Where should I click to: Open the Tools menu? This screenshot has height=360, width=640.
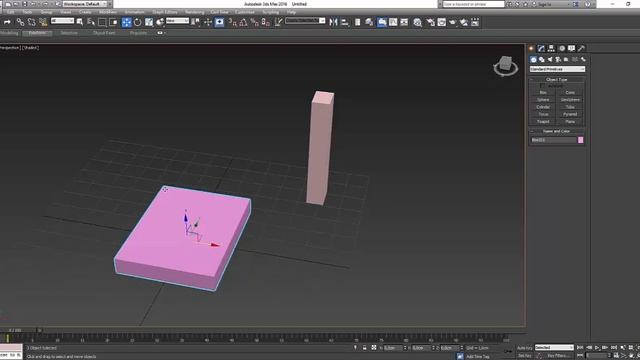pyautogui.click(x=27, y=12)
